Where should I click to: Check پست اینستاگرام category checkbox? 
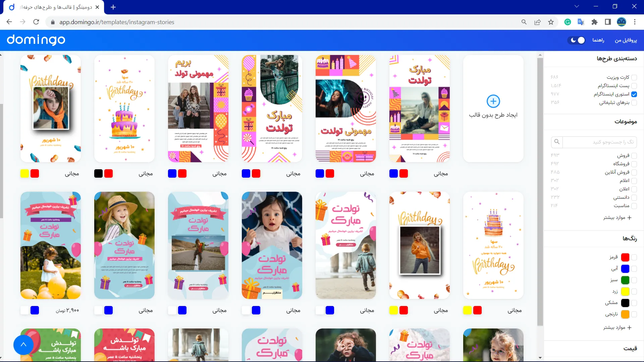(634, 86)
